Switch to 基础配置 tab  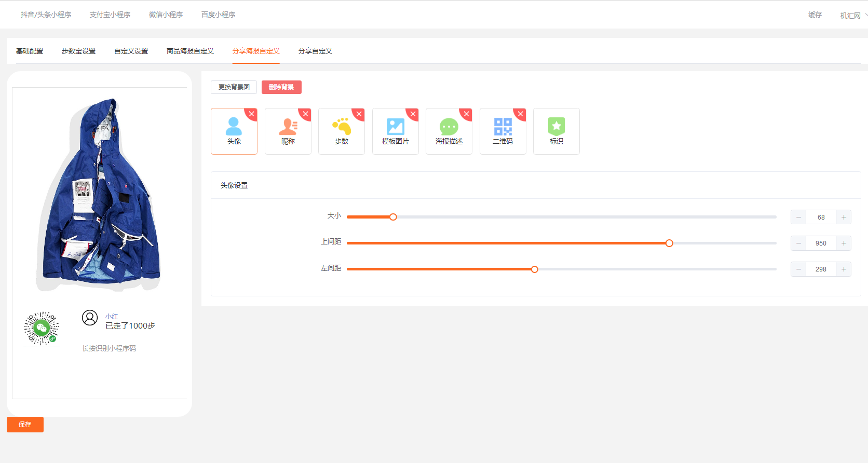(x=30, y=51)
